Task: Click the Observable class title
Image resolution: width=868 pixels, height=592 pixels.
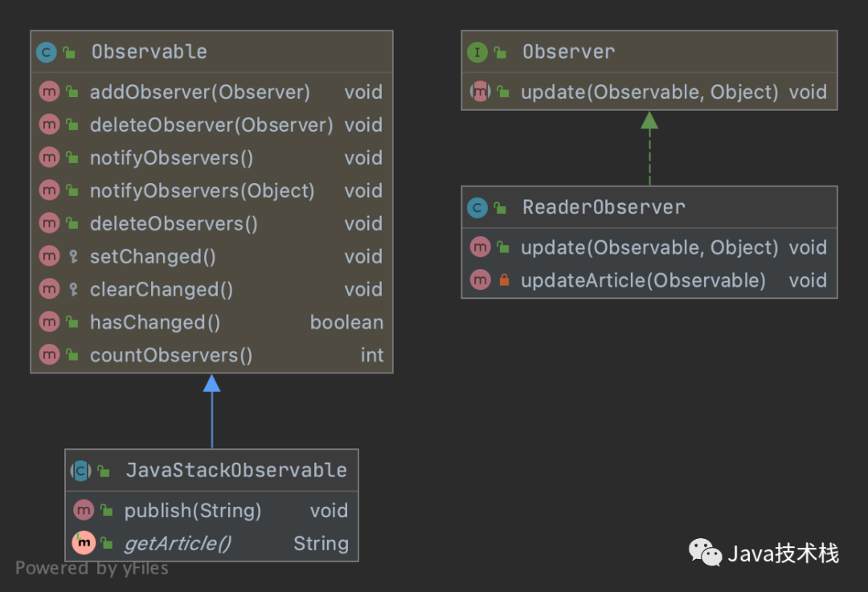Action: 149,52
